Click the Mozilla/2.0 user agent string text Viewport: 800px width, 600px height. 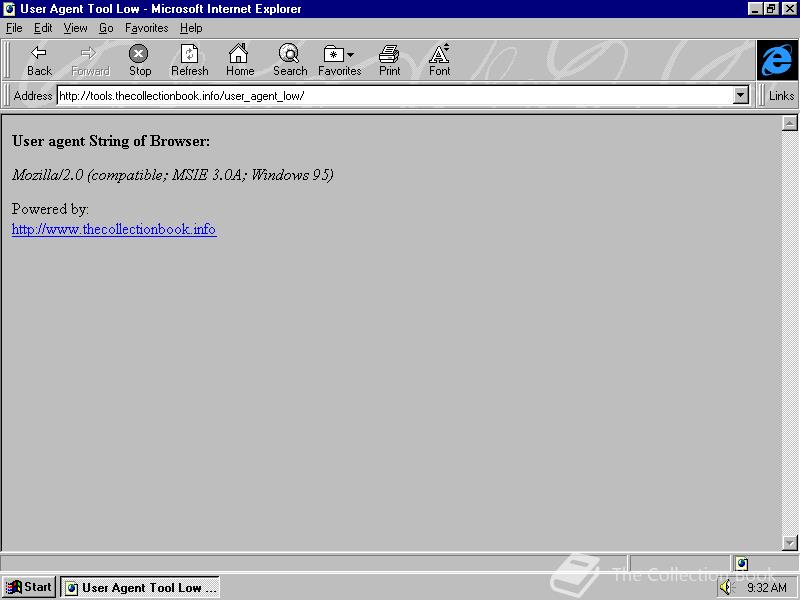tap(172, 175)
